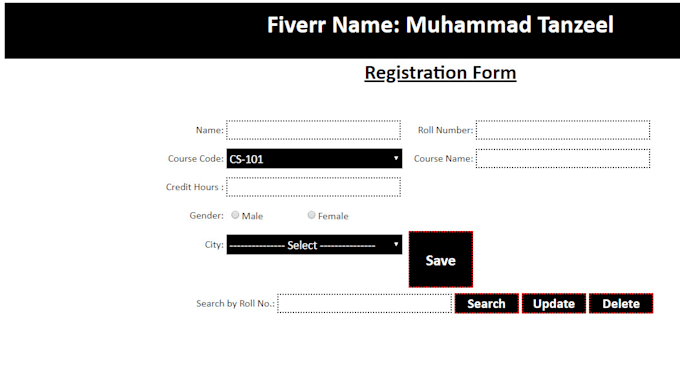Click the "Name:" field label

pyautogui.click(x=210, y=130)
